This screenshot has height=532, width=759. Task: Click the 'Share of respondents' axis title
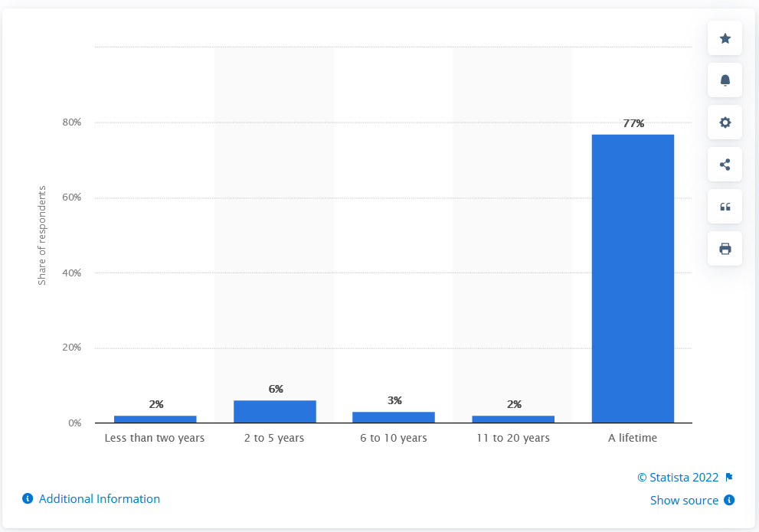point(41,236)
